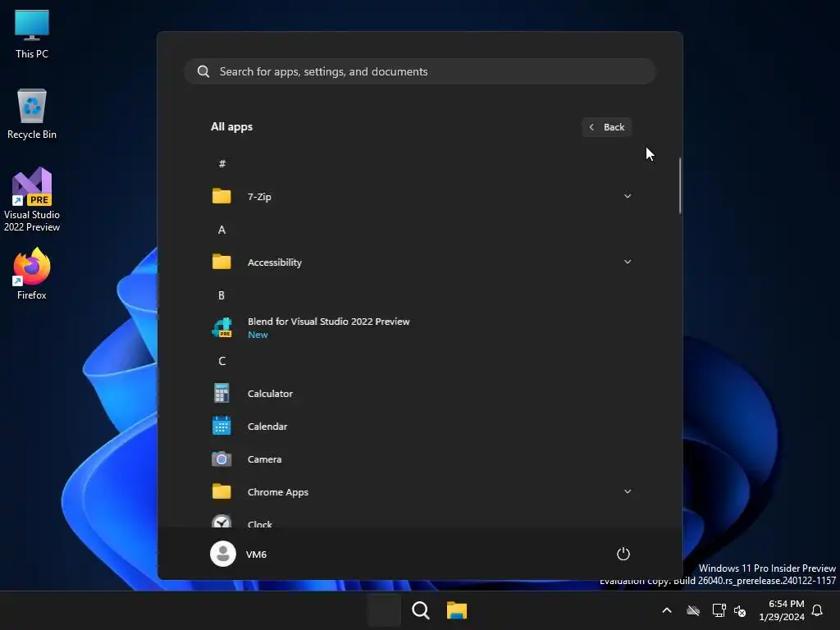Image resolution: width=840 pixels, height=630 pixels.
Task: Click the search magnifier icon in Start
Action: point(203,71)
